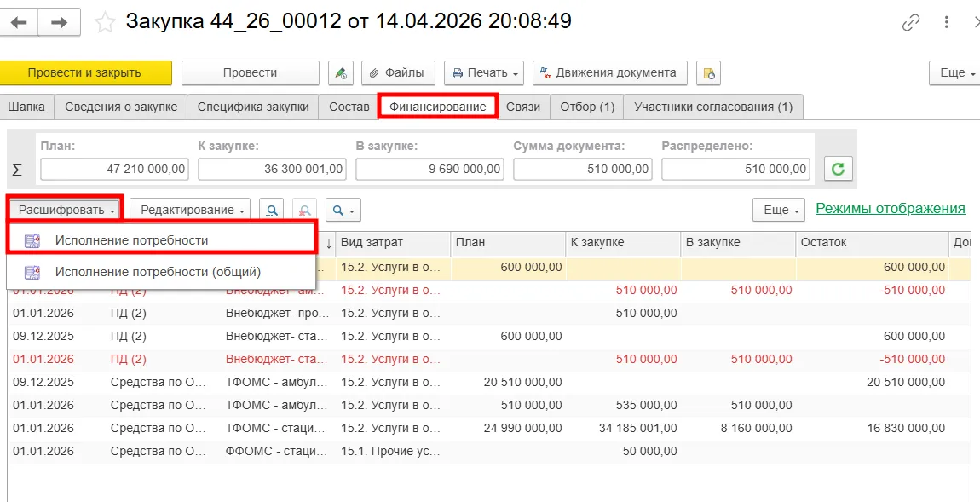Image resolution: width=980 pixels, height=502 pixels.
Task: Open Движения документа
Action: [x=609, y=73]
